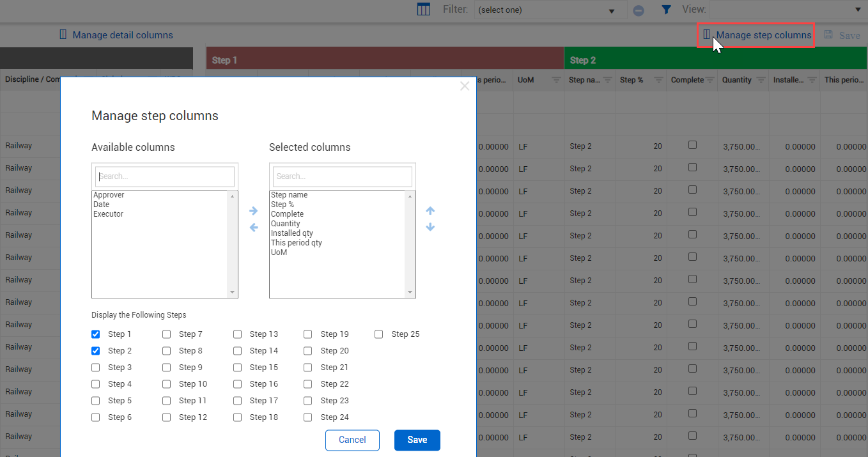Enable the Step 13 checkbox
This screenshot has height=457, width=868.
[x=238, y=334]
